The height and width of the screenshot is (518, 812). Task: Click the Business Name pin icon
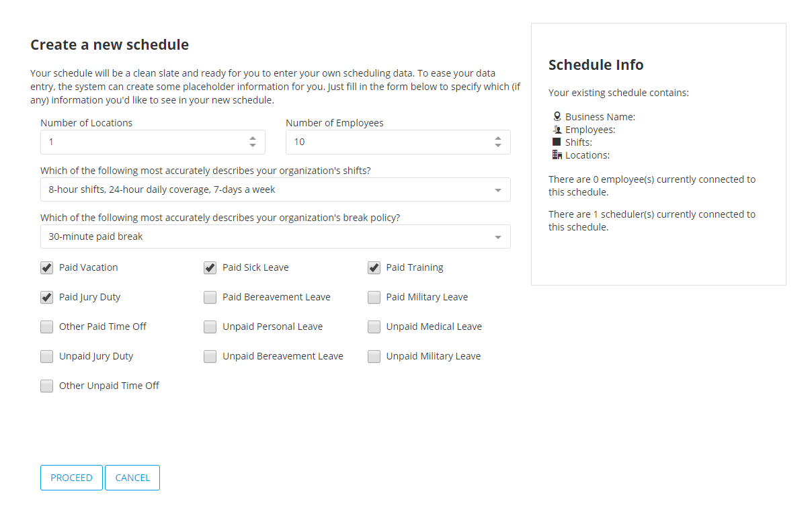coord(557,116)
